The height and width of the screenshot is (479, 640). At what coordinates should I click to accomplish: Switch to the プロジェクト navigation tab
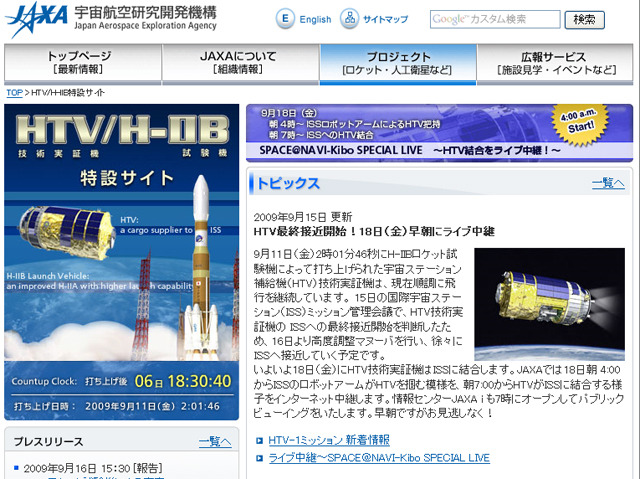pos(398,63)
